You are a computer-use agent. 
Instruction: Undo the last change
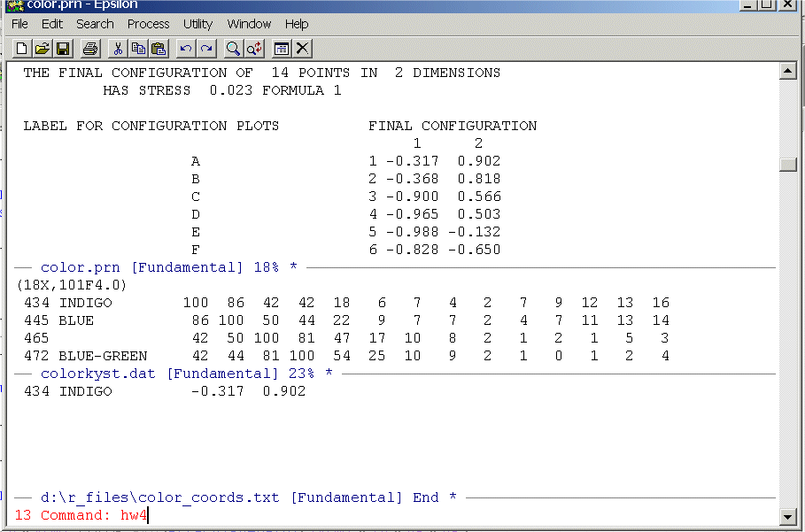point(185,48)
